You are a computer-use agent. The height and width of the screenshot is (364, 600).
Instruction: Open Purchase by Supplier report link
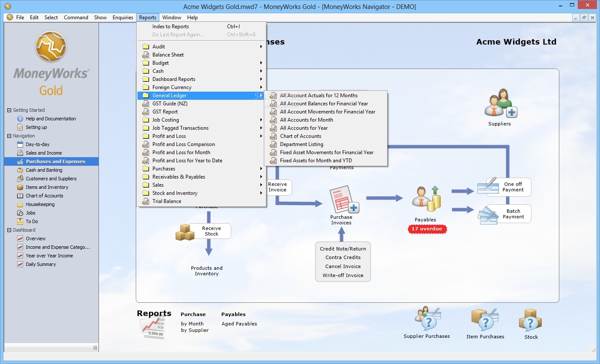pos(195,330)
